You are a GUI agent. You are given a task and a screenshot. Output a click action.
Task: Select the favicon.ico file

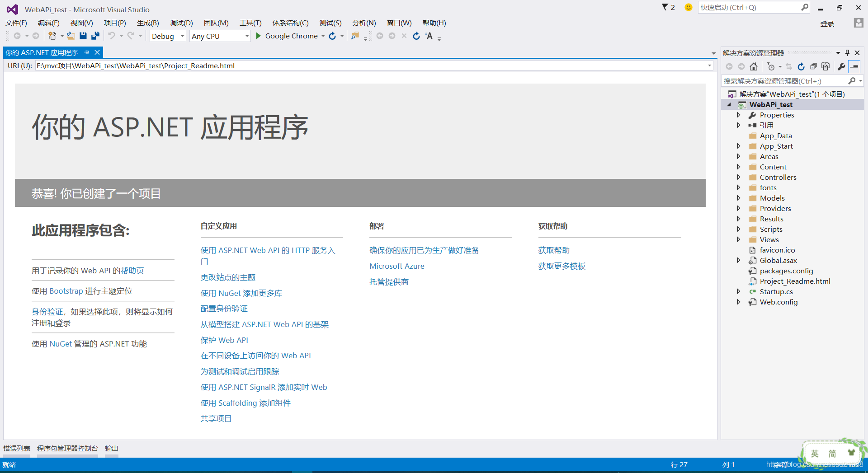(x=777, y=250)
